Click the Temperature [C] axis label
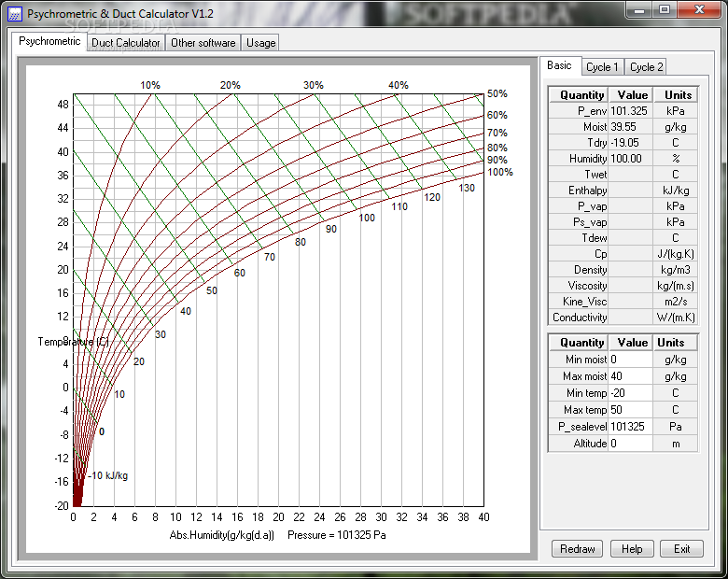728x579 pixels. 74,342
